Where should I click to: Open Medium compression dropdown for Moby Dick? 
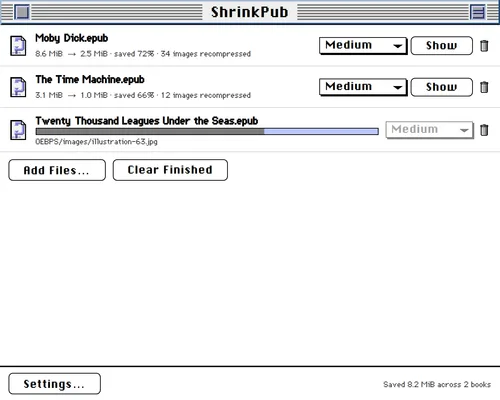point(363,46)
